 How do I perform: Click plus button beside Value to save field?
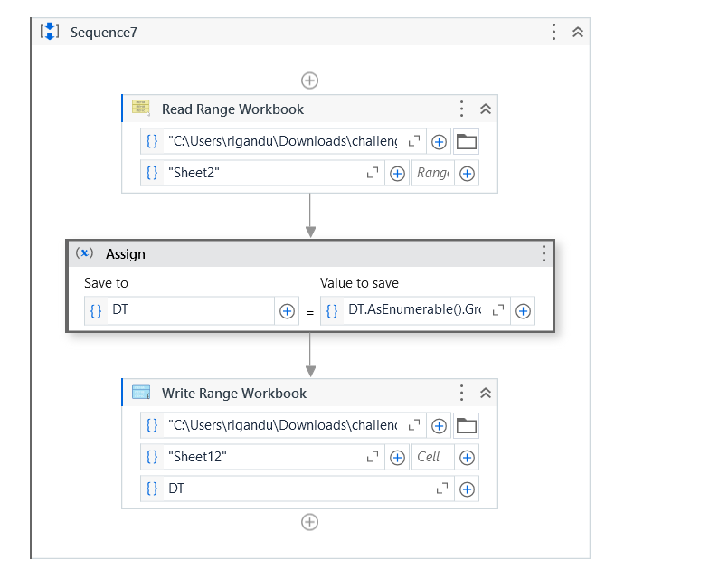click(523, 311)
